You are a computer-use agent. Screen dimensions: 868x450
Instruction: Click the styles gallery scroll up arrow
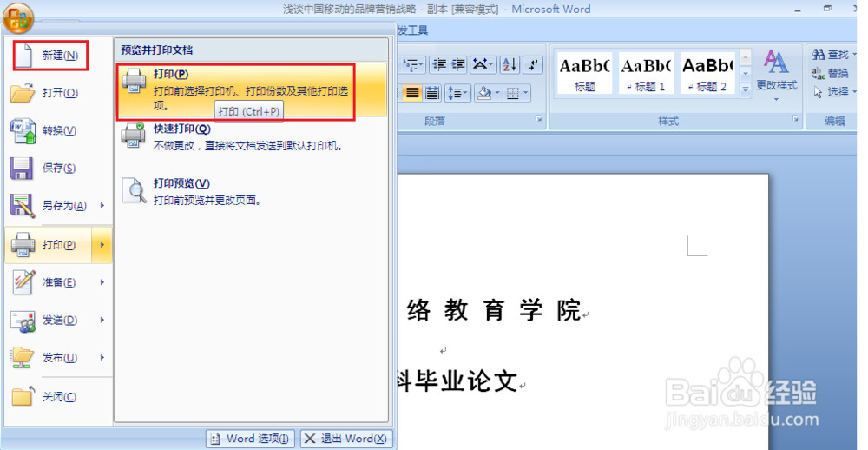point(745,57)
